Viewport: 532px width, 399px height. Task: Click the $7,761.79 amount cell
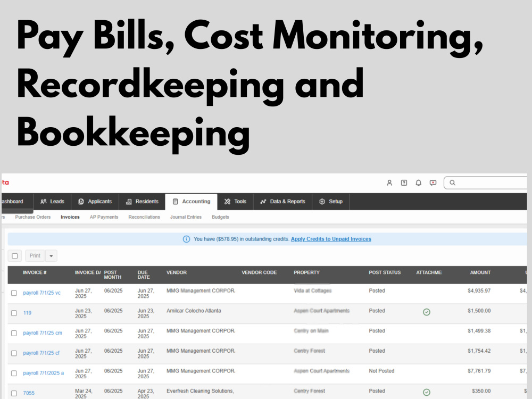(479, 371)
